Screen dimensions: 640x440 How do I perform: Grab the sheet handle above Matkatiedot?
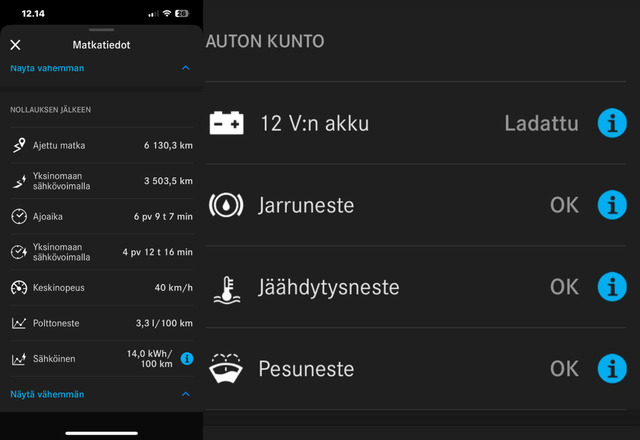(102, 30)
